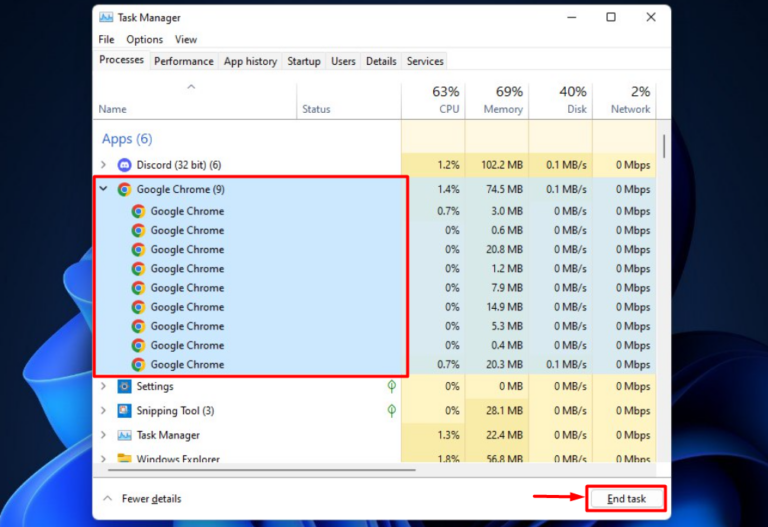Sort by the Disk 40% column header
Image resolution: width=768 pixels, height=527 pixels.
(560, 101)
